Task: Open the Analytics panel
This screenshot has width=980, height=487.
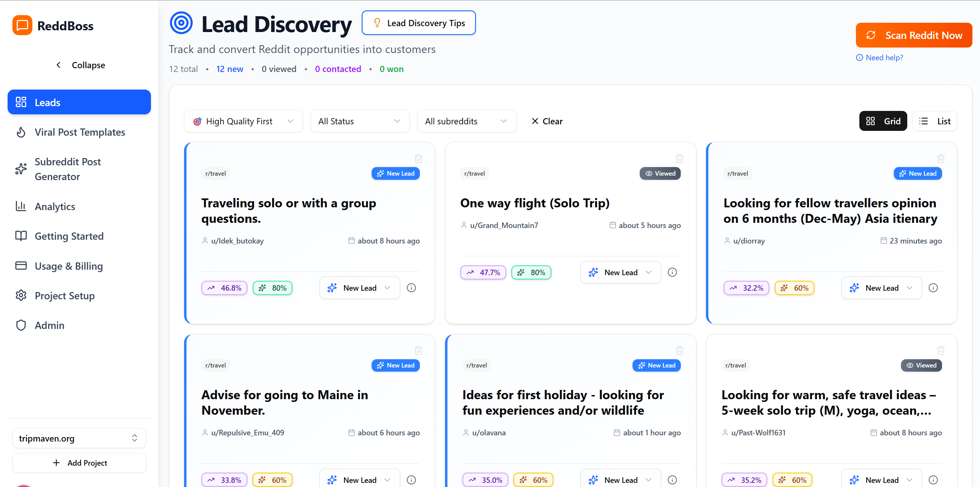Action: [x=21, y=206]
